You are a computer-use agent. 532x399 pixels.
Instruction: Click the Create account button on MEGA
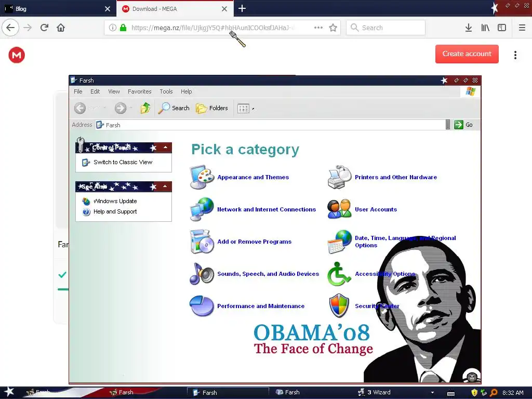467,54
